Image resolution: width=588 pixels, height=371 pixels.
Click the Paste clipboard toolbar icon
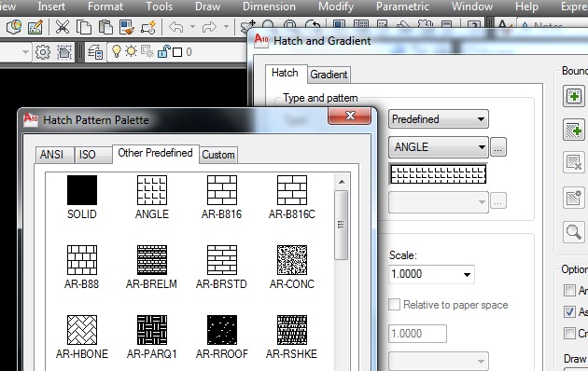click(x=105, y=27)
